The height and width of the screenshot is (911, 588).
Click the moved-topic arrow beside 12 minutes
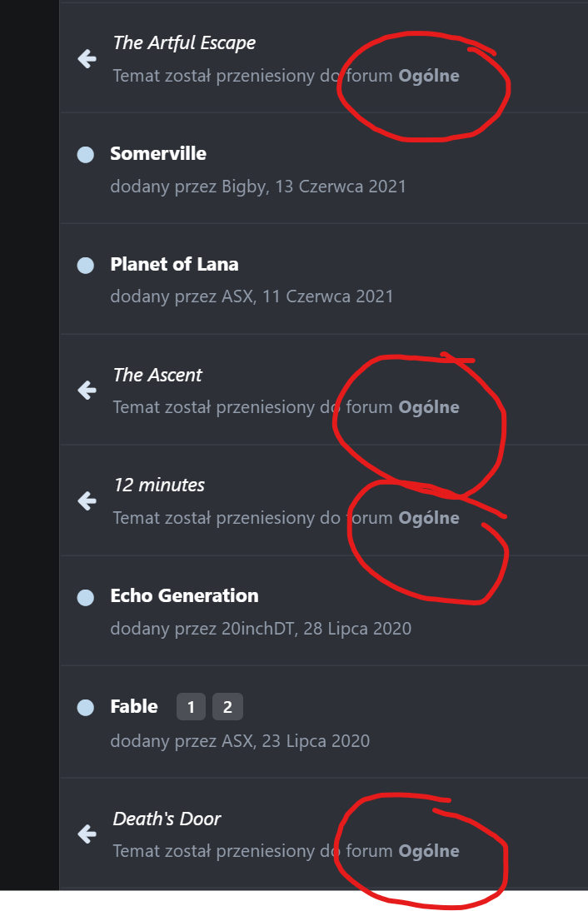click(87, 500)
